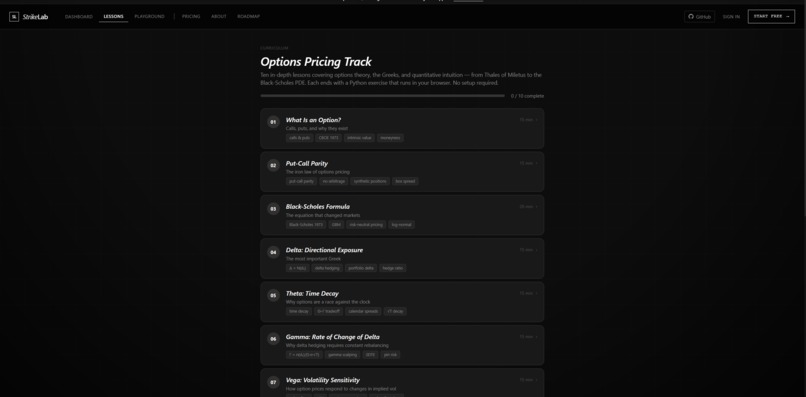Click the Black-Scholes 1973 tag

tap(306, 225)
